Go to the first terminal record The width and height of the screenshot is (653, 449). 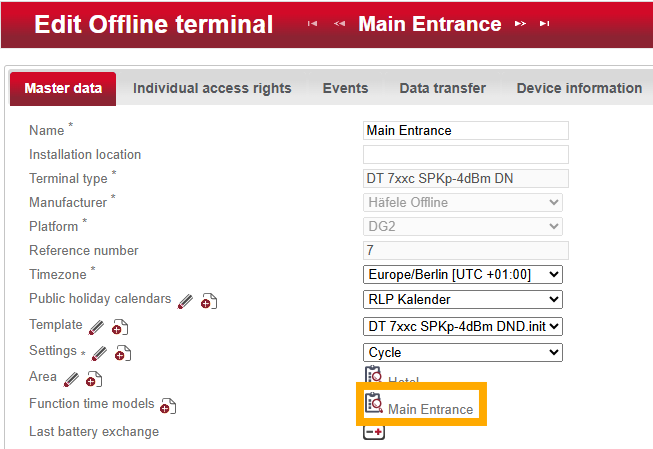tap(313, 24)
